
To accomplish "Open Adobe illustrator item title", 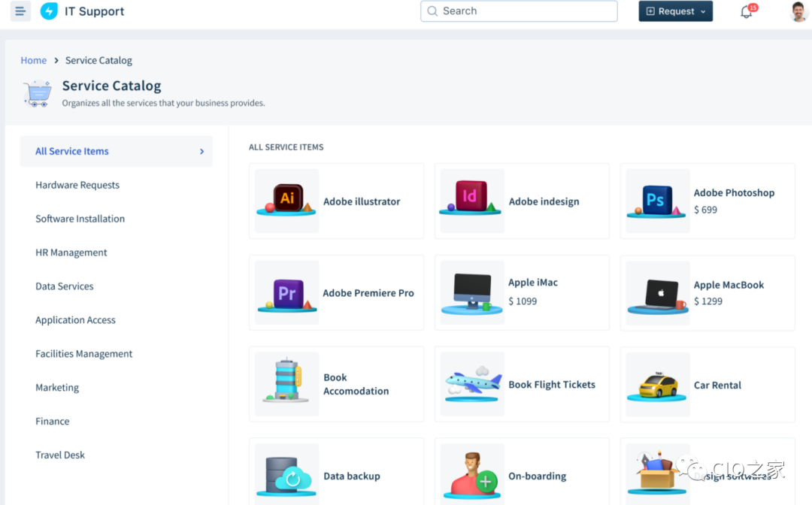I will click(x=362, y=201).
